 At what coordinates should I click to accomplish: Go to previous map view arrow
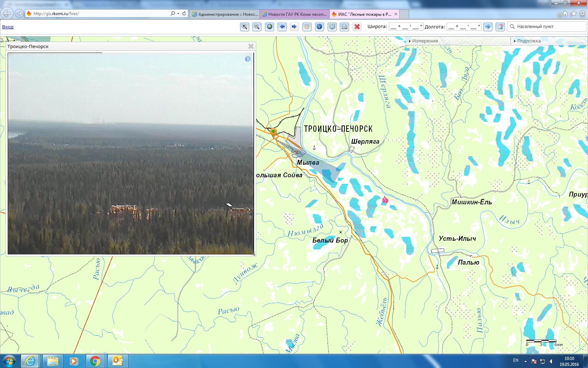point(282,27)
